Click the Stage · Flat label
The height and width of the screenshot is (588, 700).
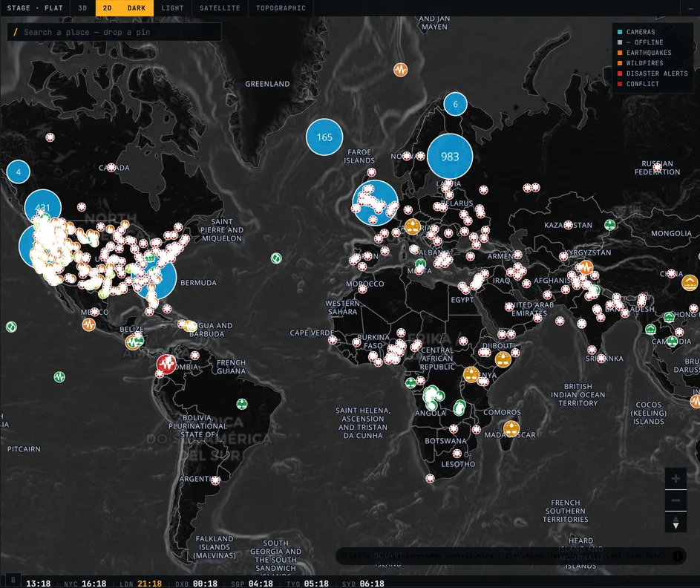(35, 8)
